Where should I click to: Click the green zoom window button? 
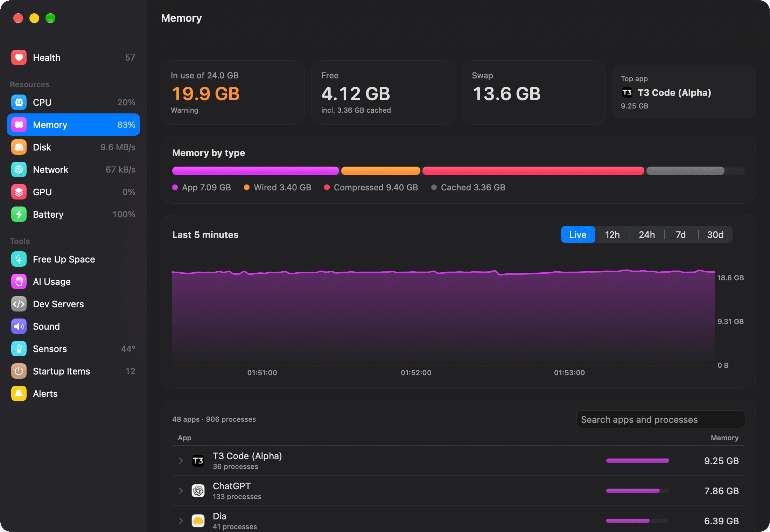(50, 18)
